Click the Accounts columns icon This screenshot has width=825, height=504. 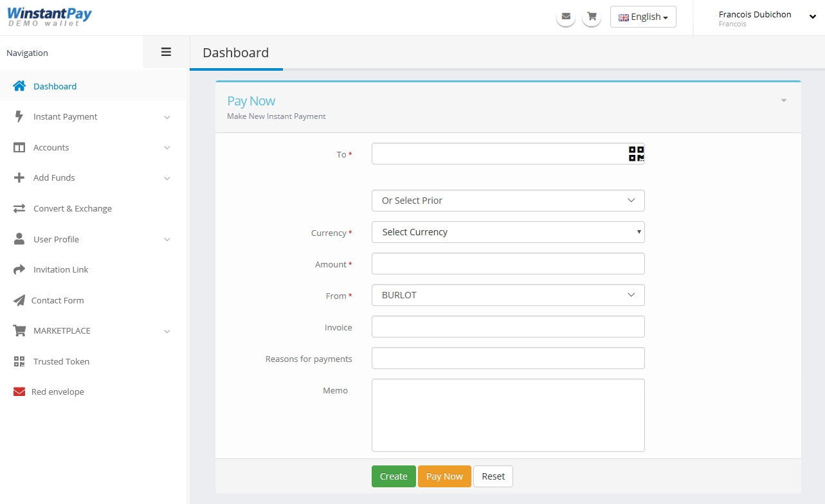point(19,147)
